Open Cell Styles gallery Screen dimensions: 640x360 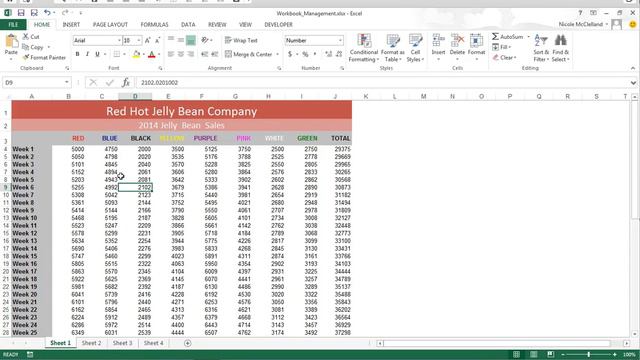pyautogui.click(x=415, y=48)
